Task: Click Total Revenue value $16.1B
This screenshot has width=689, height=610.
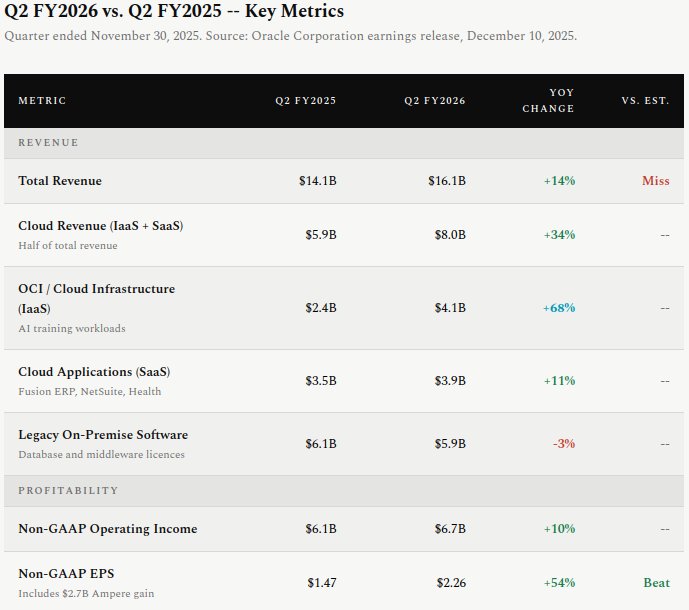Action: (447, 181)
